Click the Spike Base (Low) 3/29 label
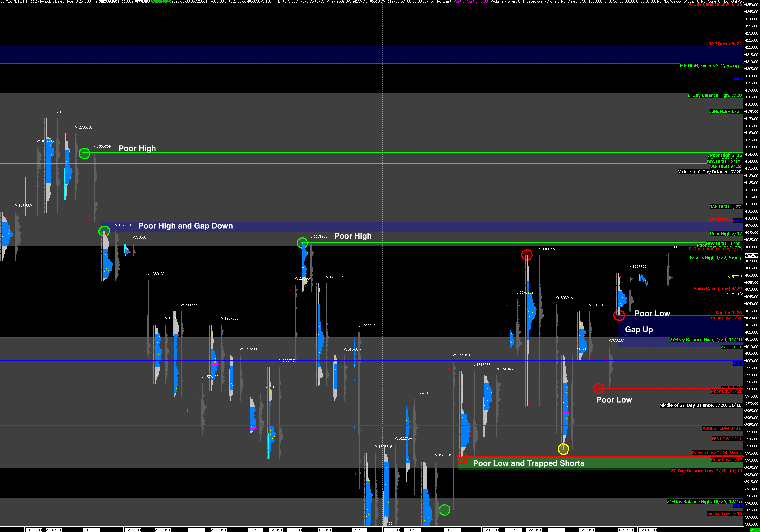 [x=718, y=289]
